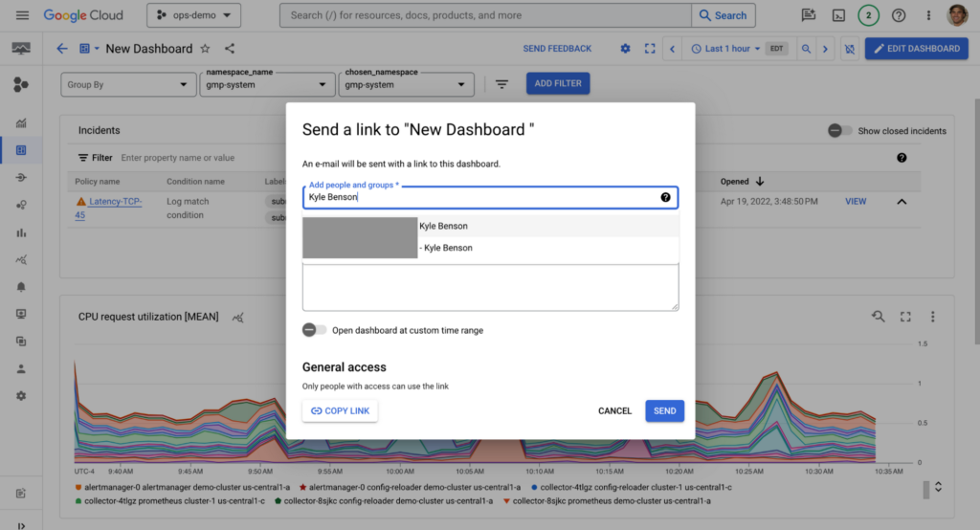This screenshot has height=530, width=980.
Task: Click ADD FILTER button
Action: tap(558, 83)
